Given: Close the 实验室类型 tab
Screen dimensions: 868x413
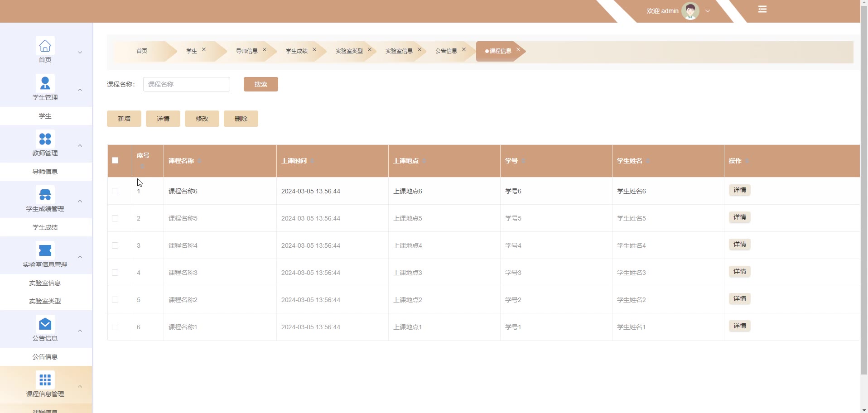Looking at the screenshot, I should pos(370,50).
